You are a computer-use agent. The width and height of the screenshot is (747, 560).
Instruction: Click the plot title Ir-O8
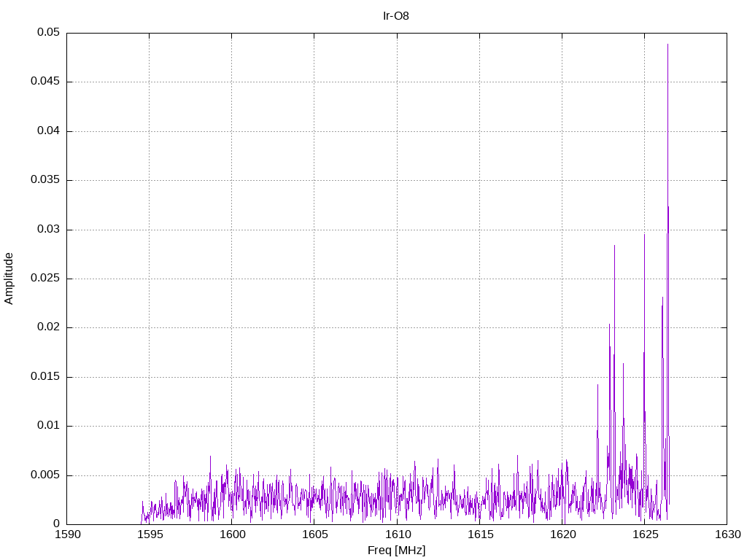pyautogui.click(x=396, y=16)
